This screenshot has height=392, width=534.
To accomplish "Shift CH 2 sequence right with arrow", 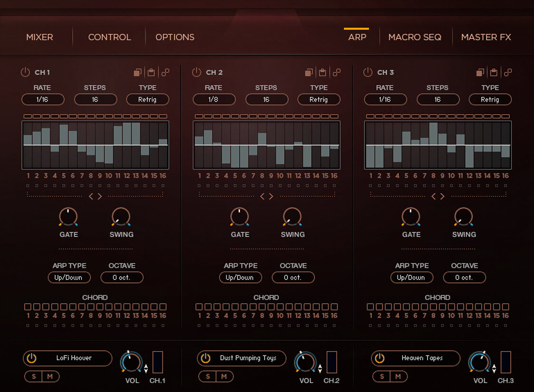I will pos(271,196).
